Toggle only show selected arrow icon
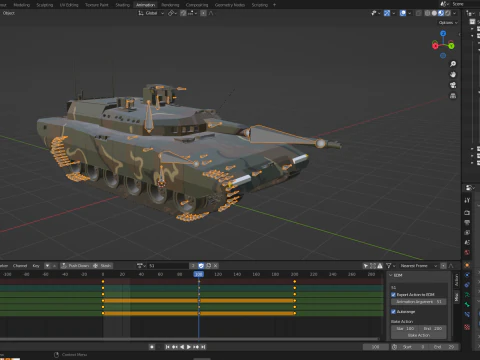480x360 pixels. click(366, 266)
